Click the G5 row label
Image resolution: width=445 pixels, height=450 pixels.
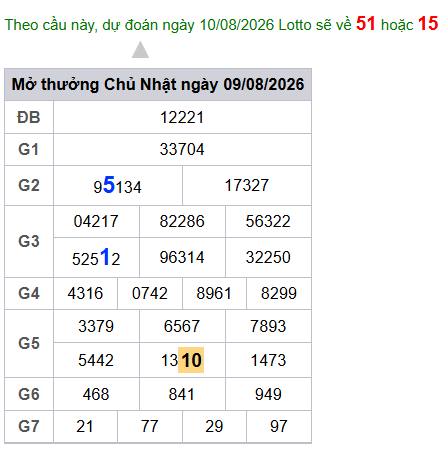29,343
